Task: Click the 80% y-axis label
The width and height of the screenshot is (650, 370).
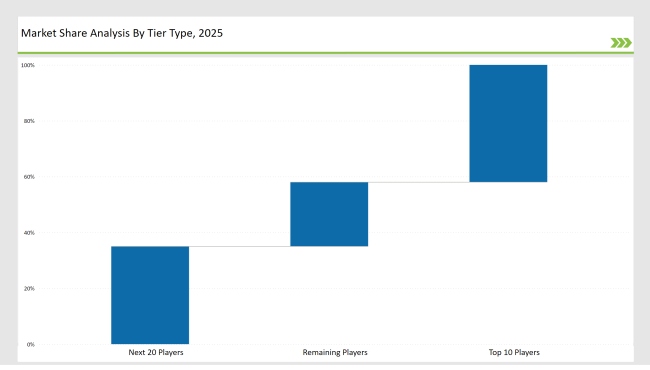Action: pyautogui.click(x=29, y=121)
